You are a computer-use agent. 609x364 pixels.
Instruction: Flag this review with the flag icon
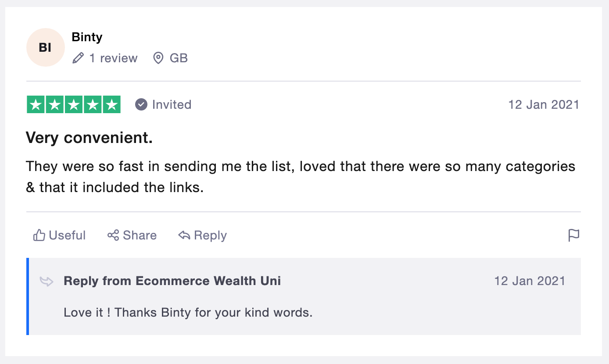(x=573, y=236)
